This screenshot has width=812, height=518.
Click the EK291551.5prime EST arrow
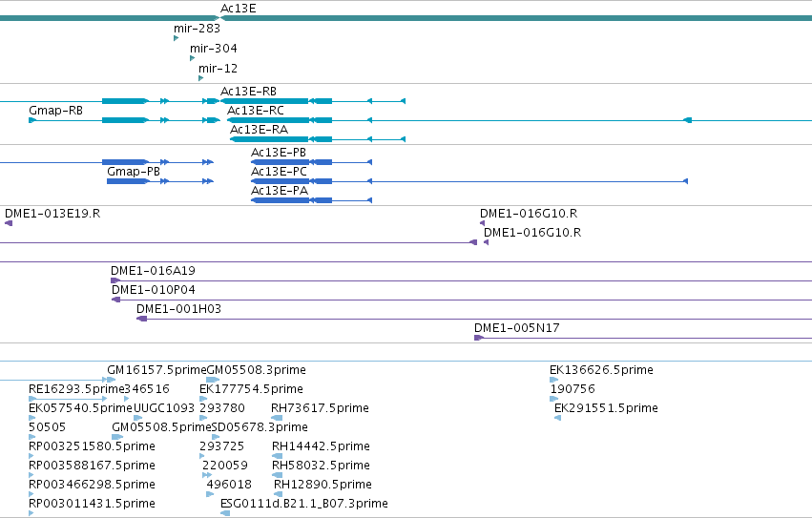(x=558, y=418)
